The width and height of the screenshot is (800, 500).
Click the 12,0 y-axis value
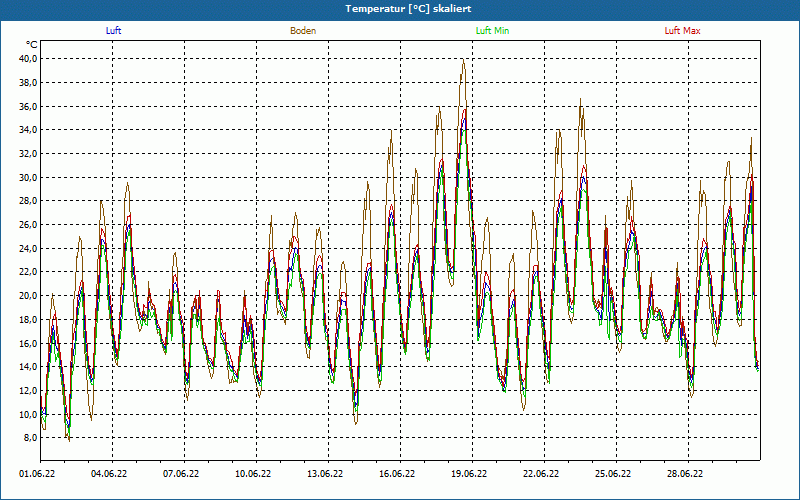click(28, 390)
